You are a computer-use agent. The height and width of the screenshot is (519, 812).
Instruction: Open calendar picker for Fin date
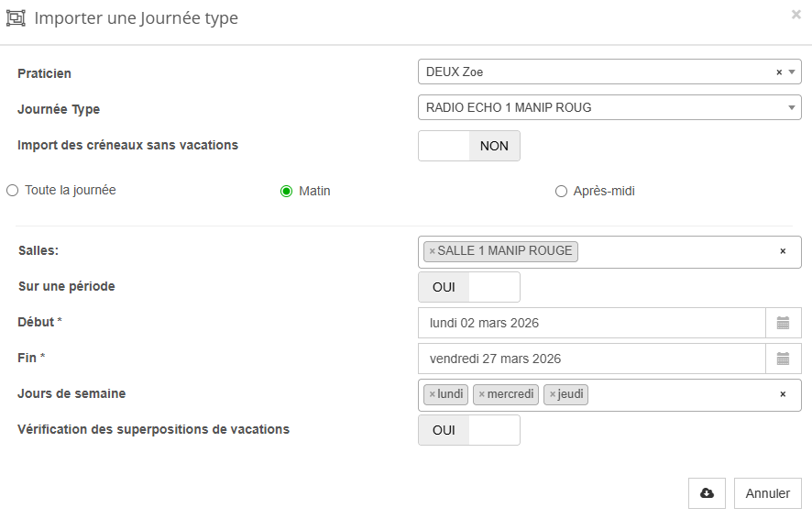pyautogui.click(x=783, y=359)
